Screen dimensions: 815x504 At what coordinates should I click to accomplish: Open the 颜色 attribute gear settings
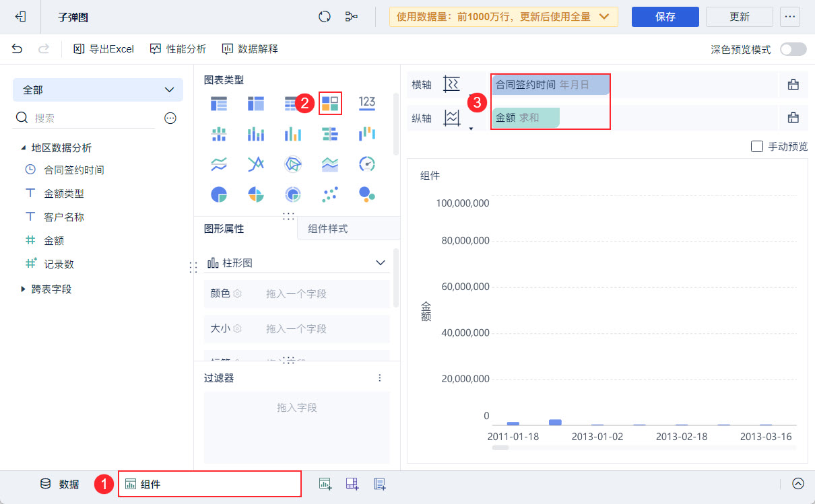(237, 294)
